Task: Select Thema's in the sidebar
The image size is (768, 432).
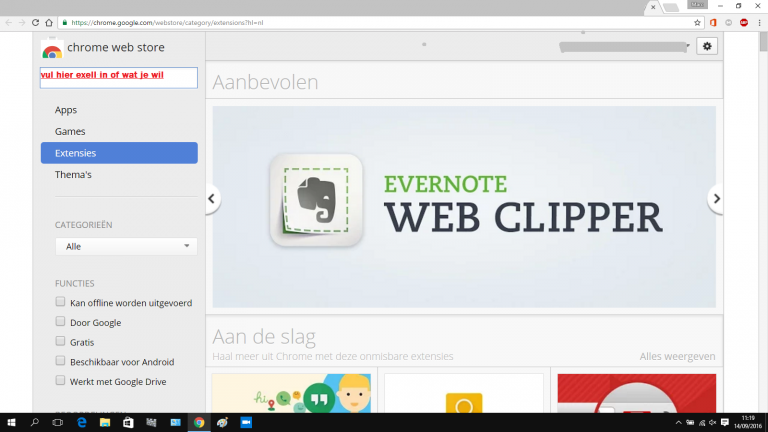Action: (x=73, y=174)
